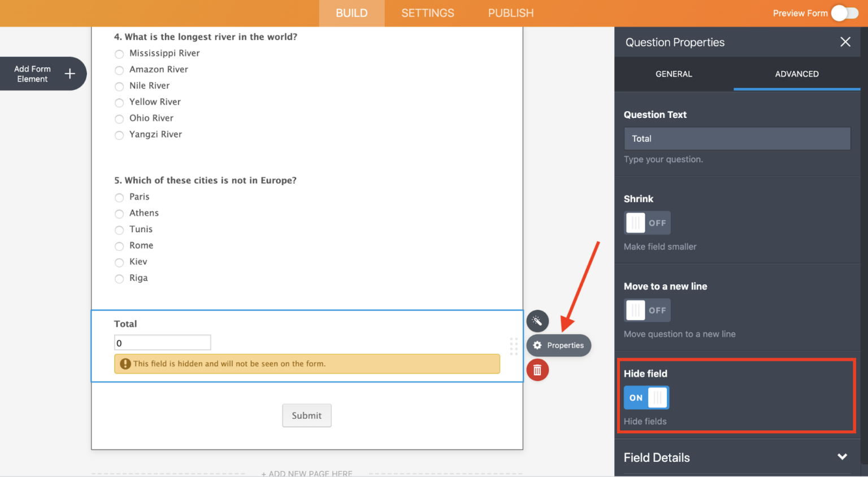Select the Nile River radio option
This screenshot has width=868, height=477.
click(x=119, y=86)
